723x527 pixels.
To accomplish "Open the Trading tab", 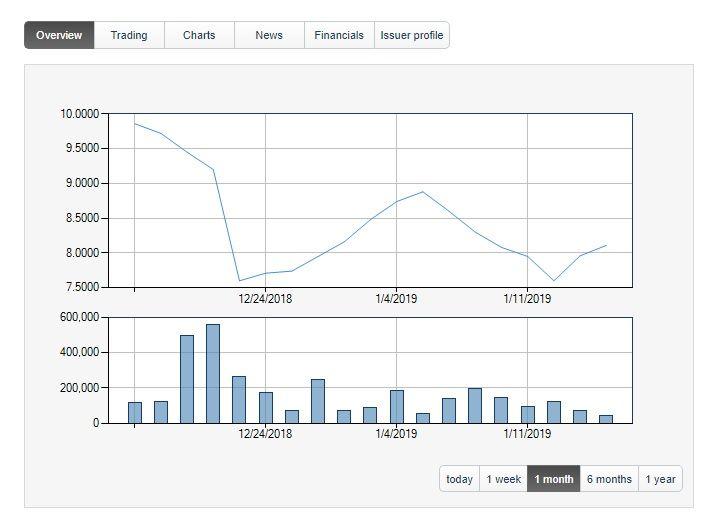I will tap(129, 35).
